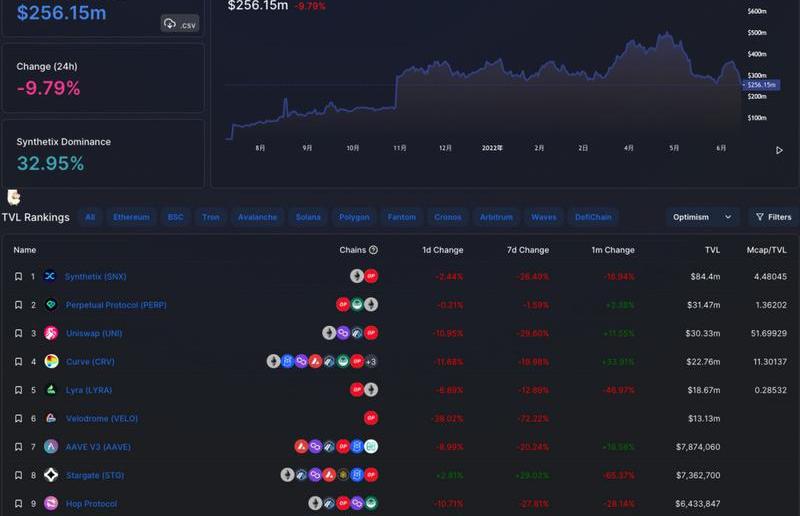The height and width of the screenshot is (516, 800).
Task: Click the Chains help question-mark icon
Action: pyautogui.click(x=373, y=250)
